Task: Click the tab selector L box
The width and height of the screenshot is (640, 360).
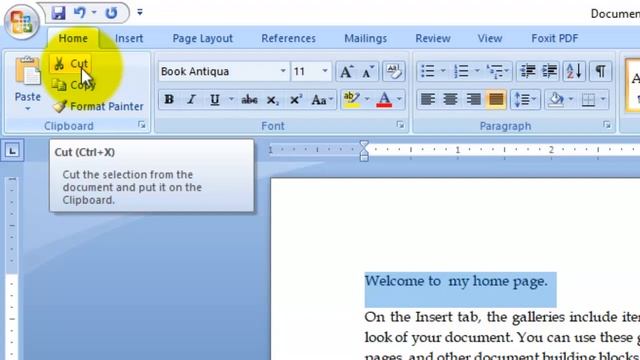Action: 12,151
